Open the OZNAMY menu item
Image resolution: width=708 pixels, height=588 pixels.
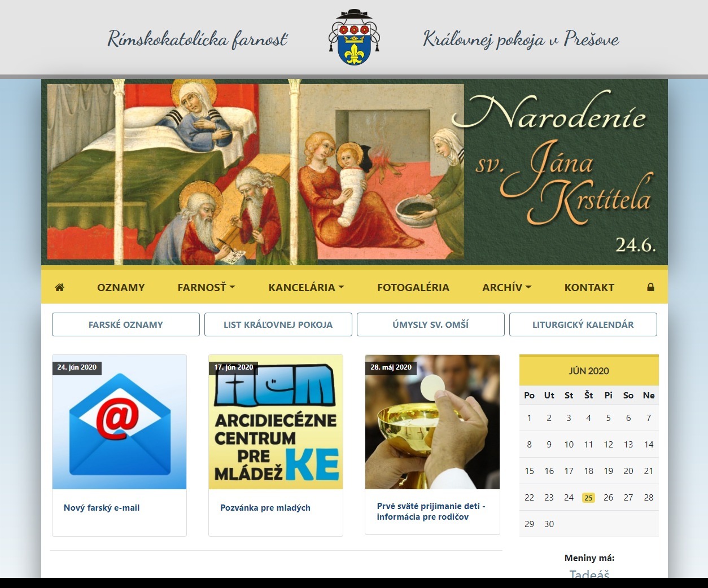coord(121,287)
